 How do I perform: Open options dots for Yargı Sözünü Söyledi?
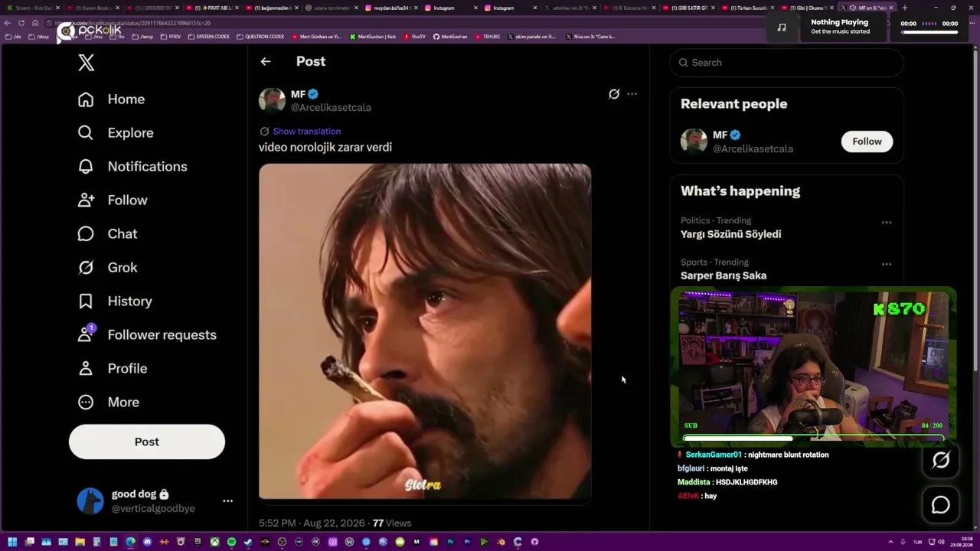click(887, 223)
